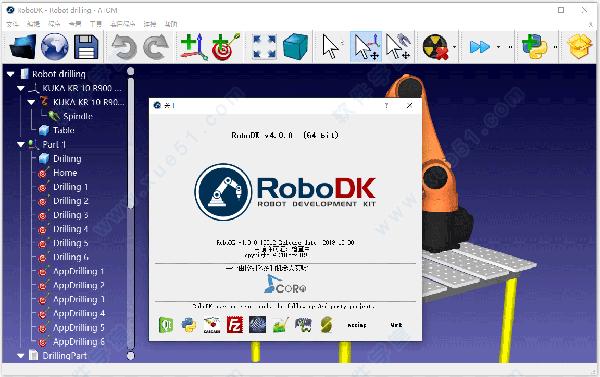The height and width of the screenshot is (377, 600).
Task: Click the RoboDK logo in About dialog
Action: pos(285,192)
